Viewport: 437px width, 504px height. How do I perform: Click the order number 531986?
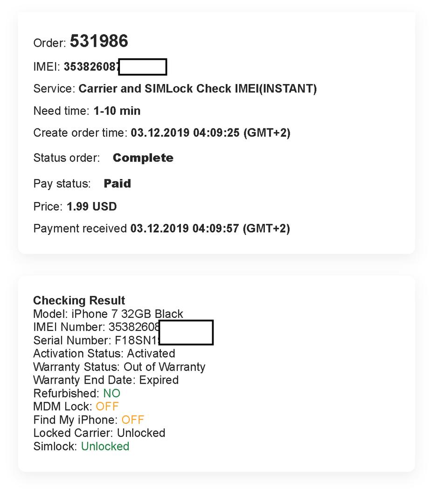(99, 41)
